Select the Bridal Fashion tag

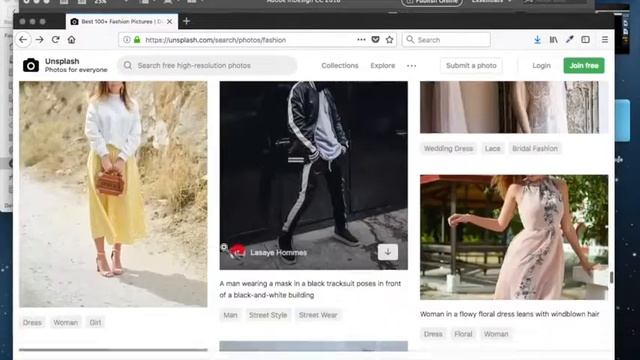click(x=535, y=149)
